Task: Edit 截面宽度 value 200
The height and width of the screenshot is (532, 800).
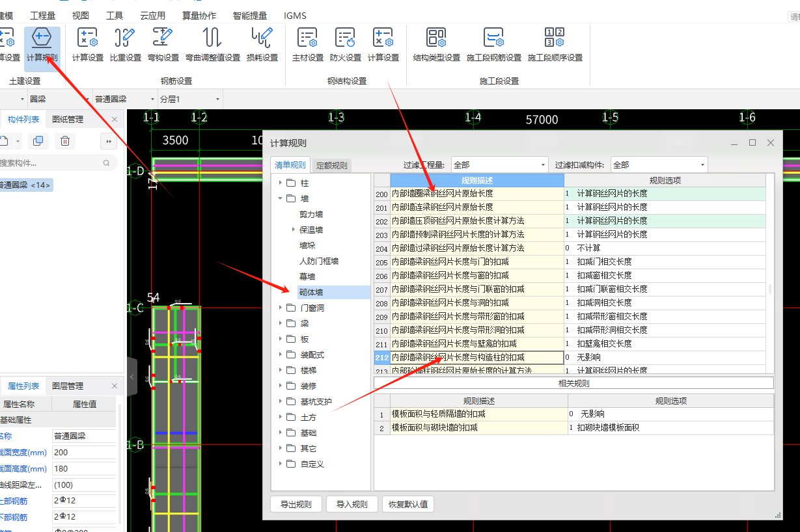Action: click(83, 452)
